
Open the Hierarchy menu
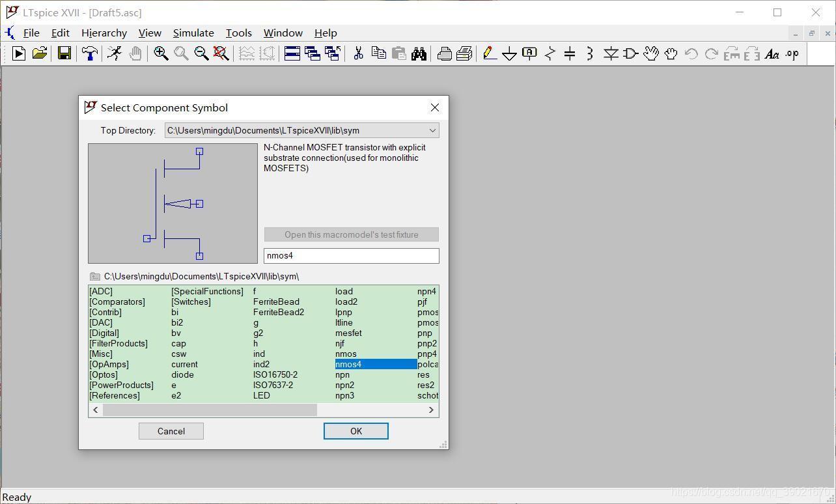click(x=104, y=33)
